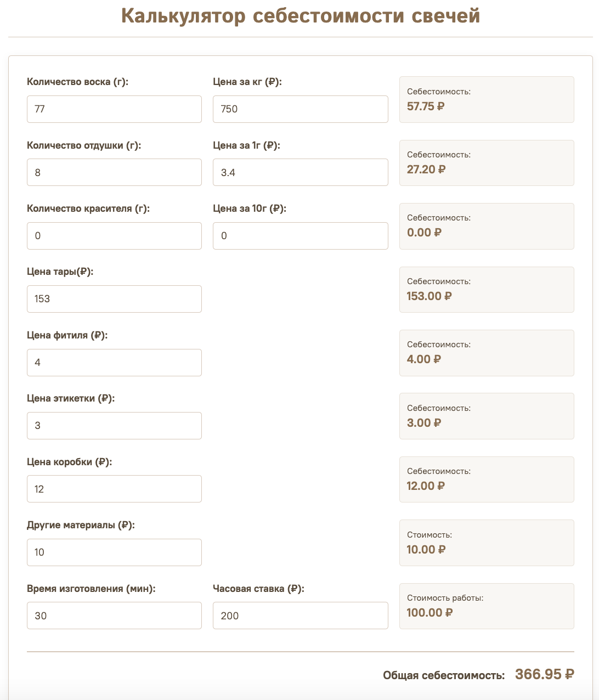Click the box cost result 12.00 ₽
Viewport: 599px width, 700px height.
[x=426, y=486]
